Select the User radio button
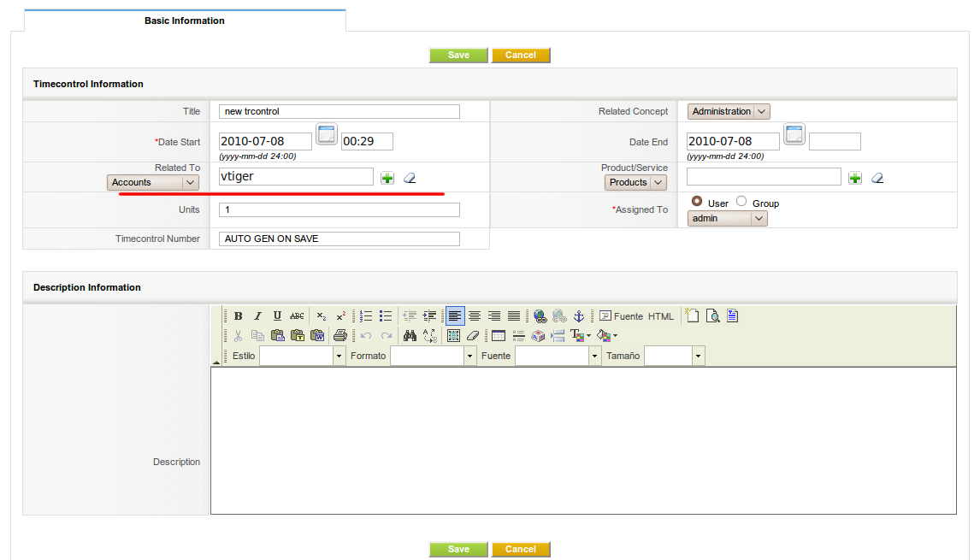This screenshot has width=980, height=560. (x=697, y=202)
